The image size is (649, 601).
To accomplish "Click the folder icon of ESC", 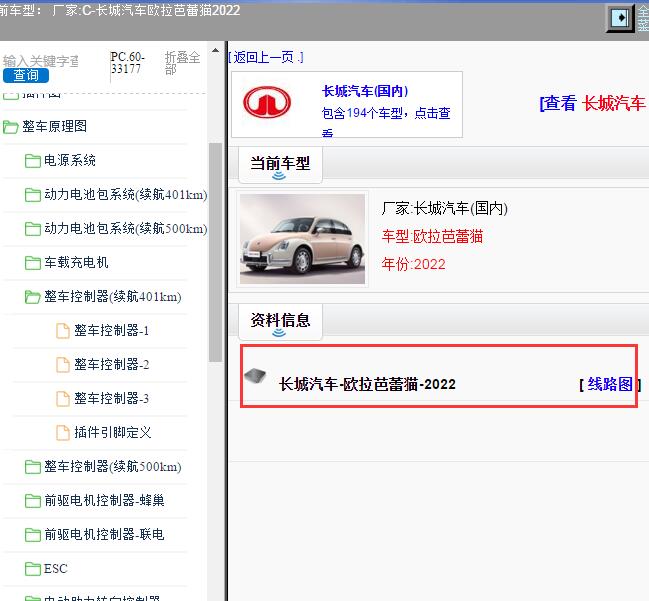I will click(33, 569).
